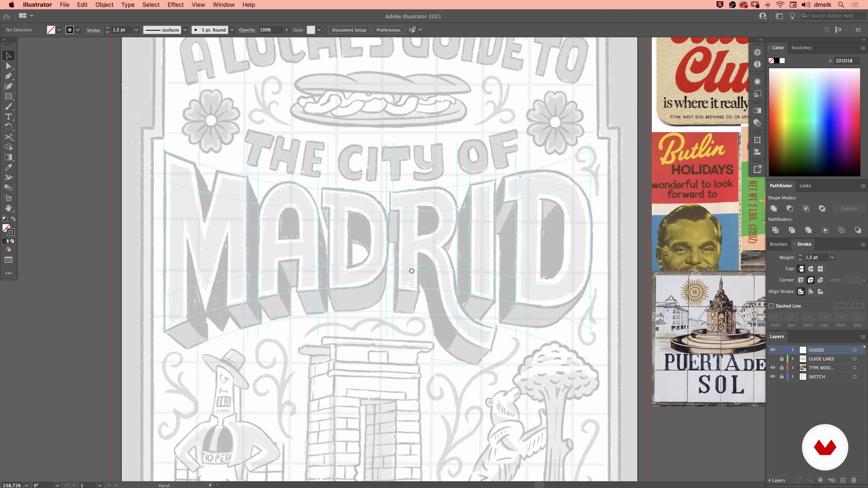
Task: Select the Scissors tool
Action: (x=8, y=137)
